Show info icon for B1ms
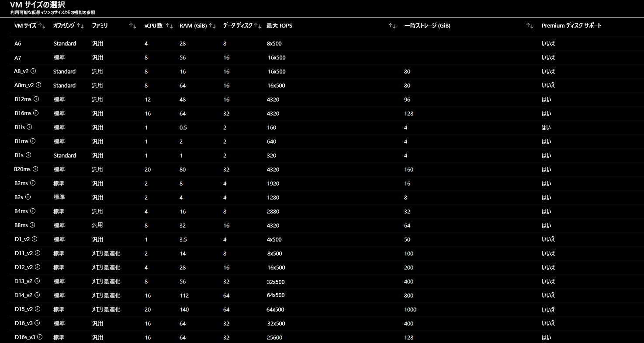The width and height of the screenshot is (644, 343). 33,141
